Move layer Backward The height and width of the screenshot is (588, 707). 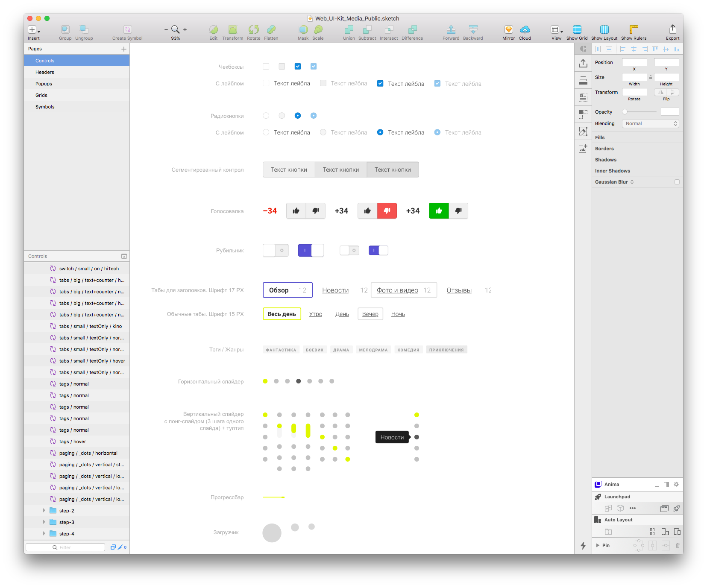coord(473,29)
